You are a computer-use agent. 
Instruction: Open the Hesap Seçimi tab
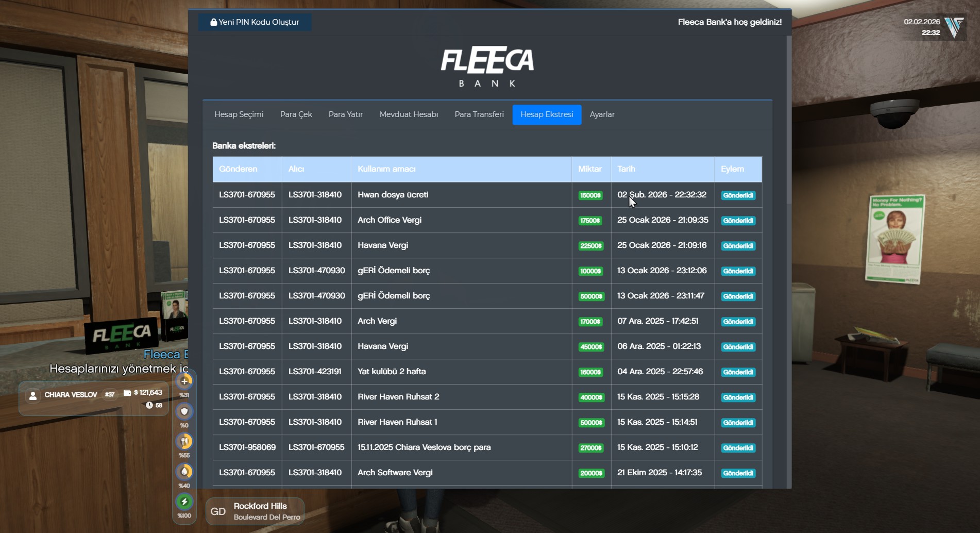(239, 114)
